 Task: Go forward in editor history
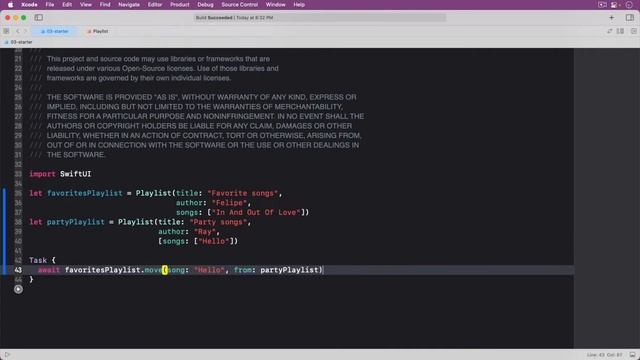25,31
